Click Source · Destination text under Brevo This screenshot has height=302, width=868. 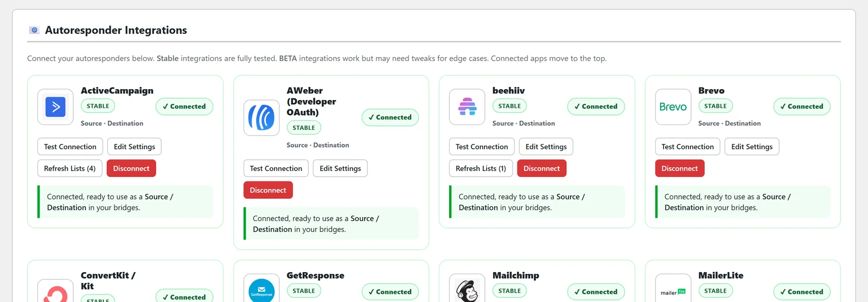[x=730, y=123]
